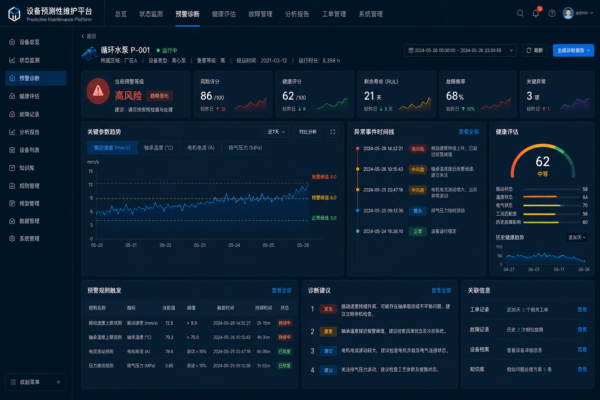This screenshot has height=400, width=600.
Task: Click the 系统管理 sidebar icon
Action: [x=12, y=238]
